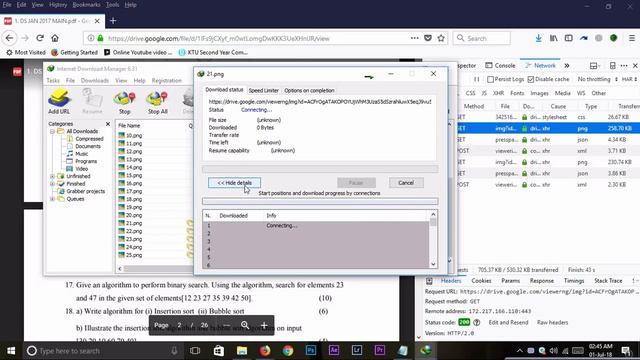
Task: Open File Explorer from the taskbar
Action: (x=242, y=351)
